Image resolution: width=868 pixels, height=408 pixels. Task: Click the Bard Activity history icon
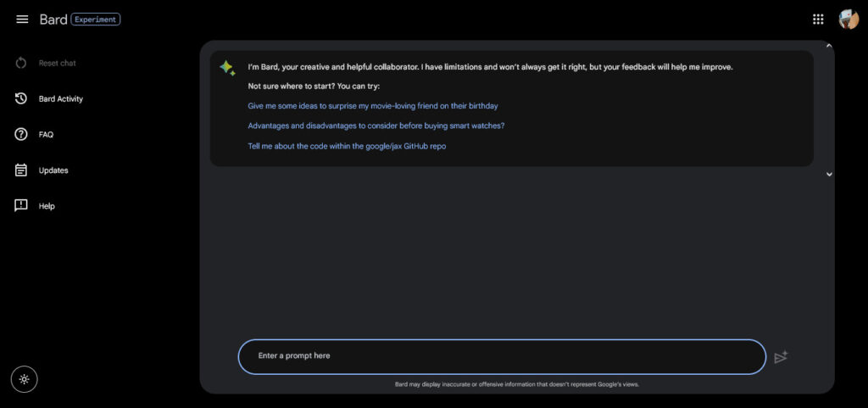[21, 98]
